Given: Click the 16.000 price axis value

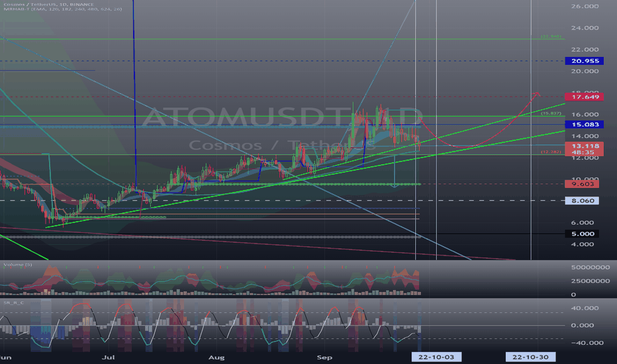Looking at the screenshot, I should click(585, 114).
